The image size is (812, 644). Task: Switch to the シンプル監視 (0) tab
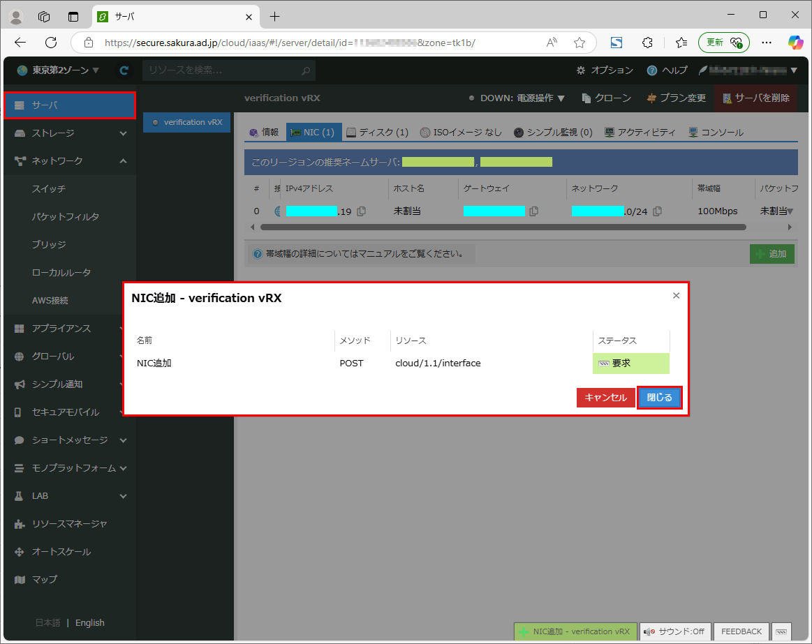point(552,133)
